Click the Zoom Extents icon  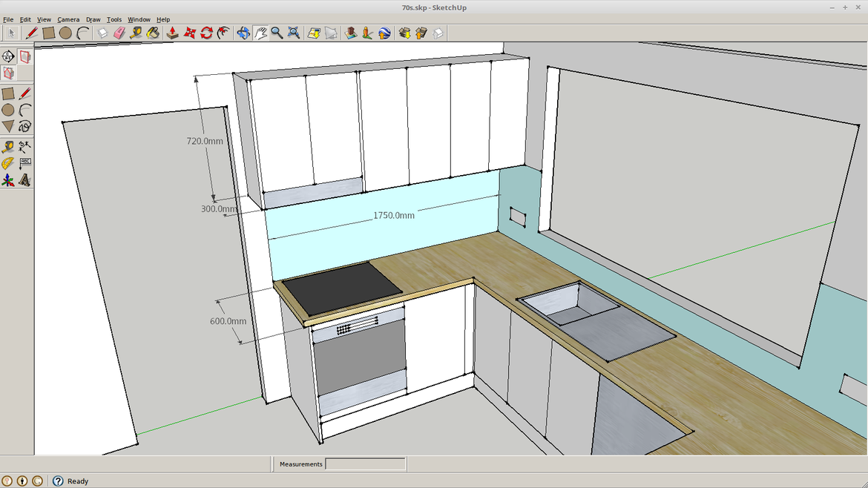click(294, 33)
